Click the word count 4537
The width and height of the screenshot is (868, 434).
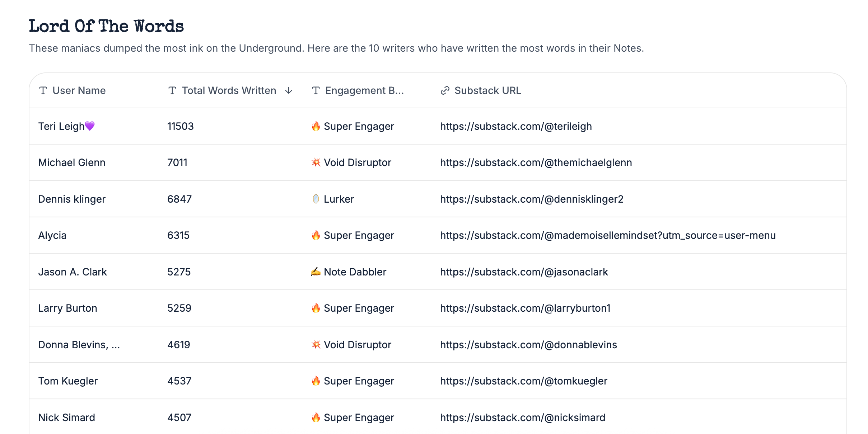pos(179,381)
